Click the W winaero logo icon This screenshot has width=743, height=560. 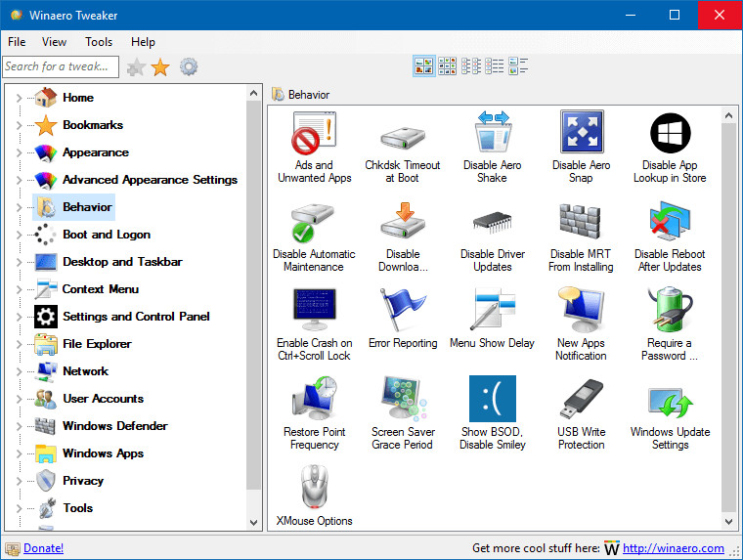point(612,548)
